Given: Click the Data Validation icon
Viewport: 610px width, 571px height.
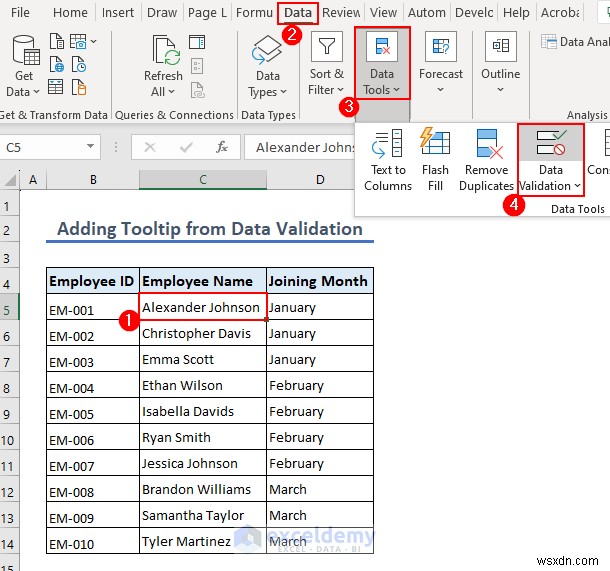Looking at the screenshot, I should 550,143.
